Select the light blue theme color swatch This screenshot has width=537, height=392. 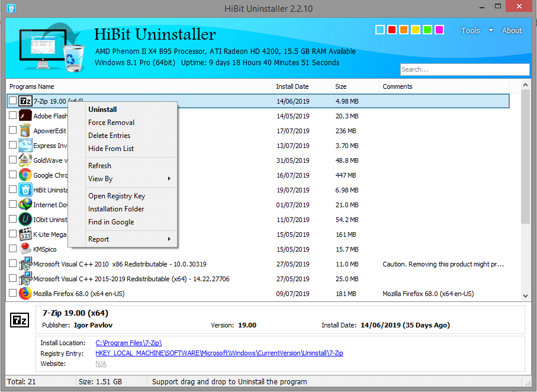380,30
